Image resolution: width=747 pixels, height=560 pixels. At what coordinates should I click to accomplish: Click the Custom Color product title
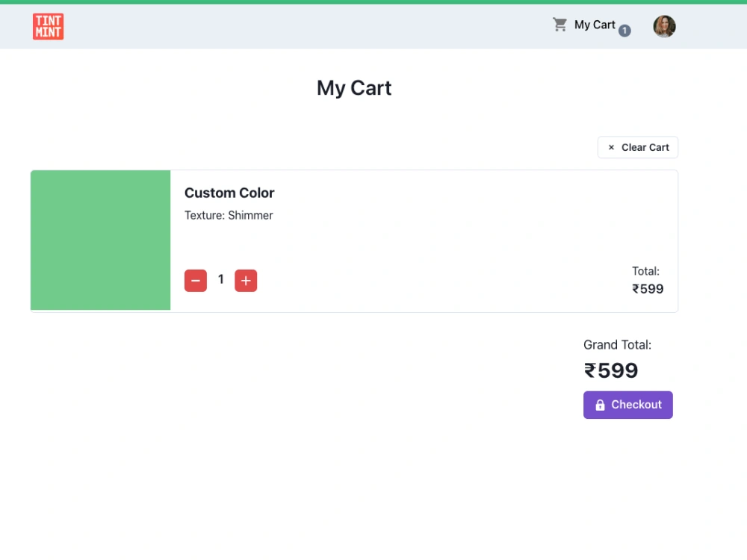[229, 193]
